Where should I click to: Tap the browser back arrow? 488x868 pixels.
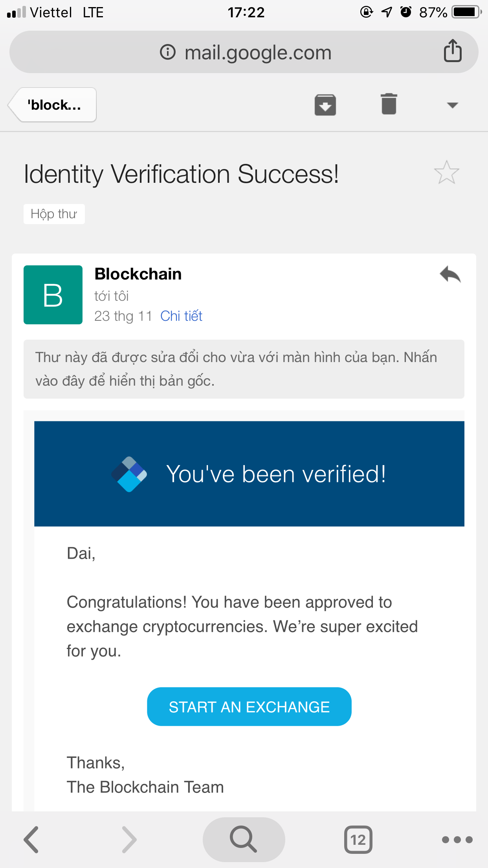(x=31, y=840)
